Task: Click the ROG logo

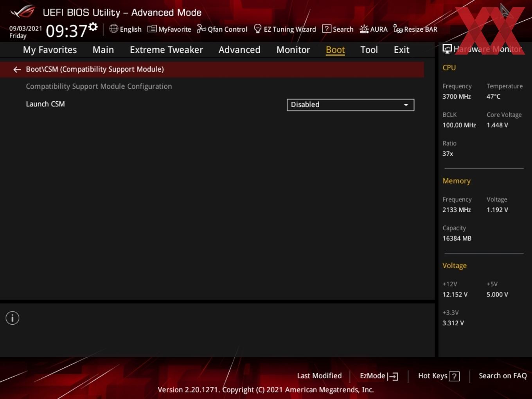Action: (x=23, y=12)
